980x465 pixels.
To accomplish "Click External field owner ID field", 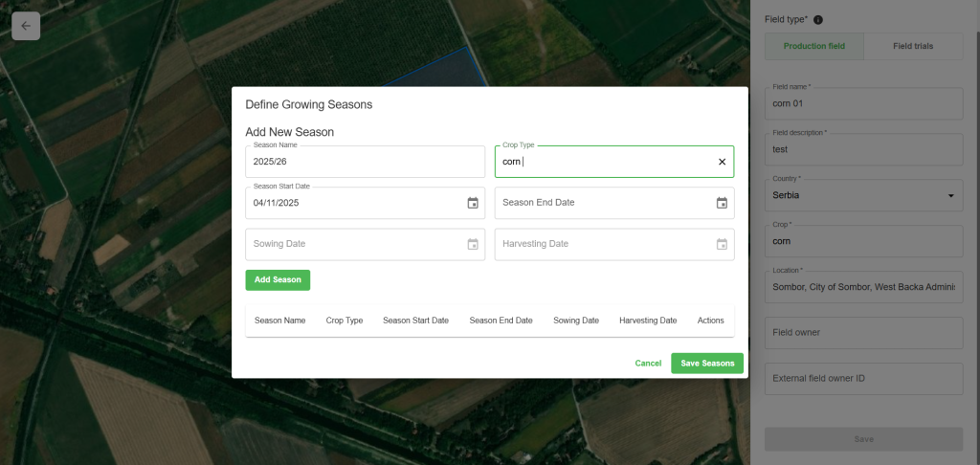I will [862, 379].
